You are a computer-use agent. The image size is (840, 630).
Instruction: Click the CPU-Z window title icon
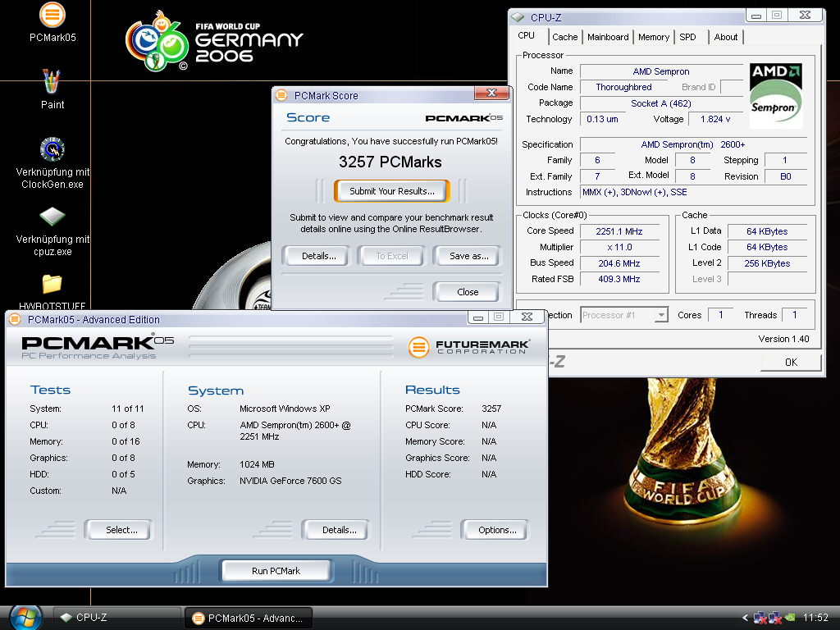coord(518,17)
